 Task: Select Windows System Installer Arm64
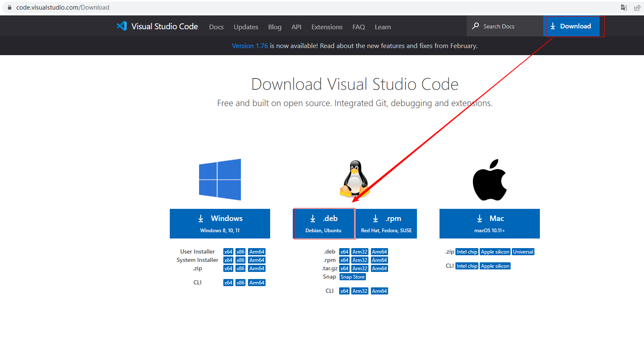[x=257, y=260]
